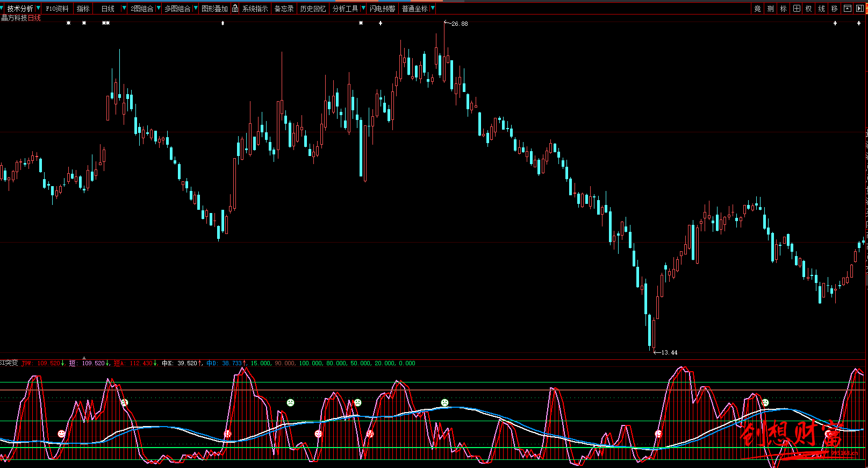Screen dimensions: 868x468
Task: Click the 13.44 low price label
Action: [x=669, y=352]
